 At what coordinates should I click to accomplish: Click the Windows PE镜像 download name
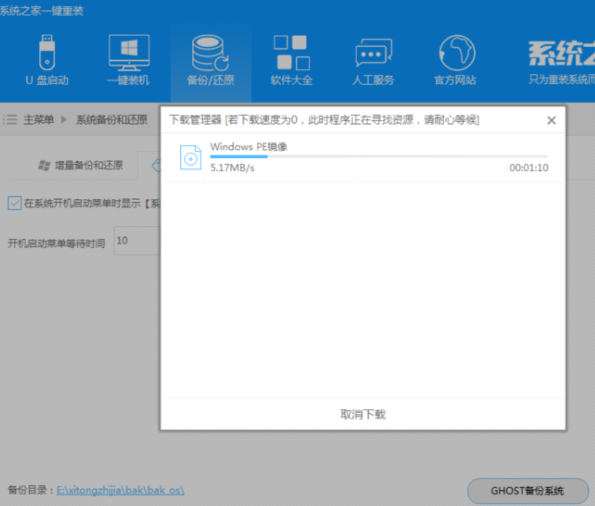pyautogui.click(x=249, y=147)
